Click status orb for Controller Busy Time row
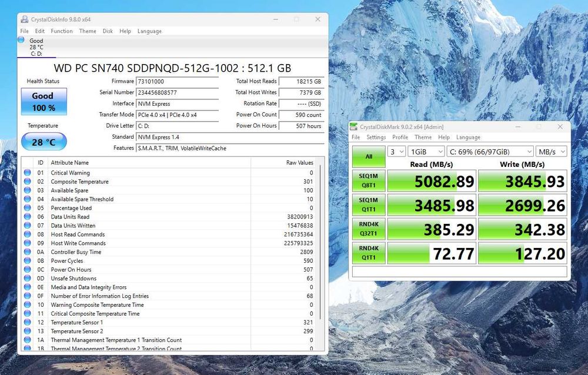 (x=28, y=252)
